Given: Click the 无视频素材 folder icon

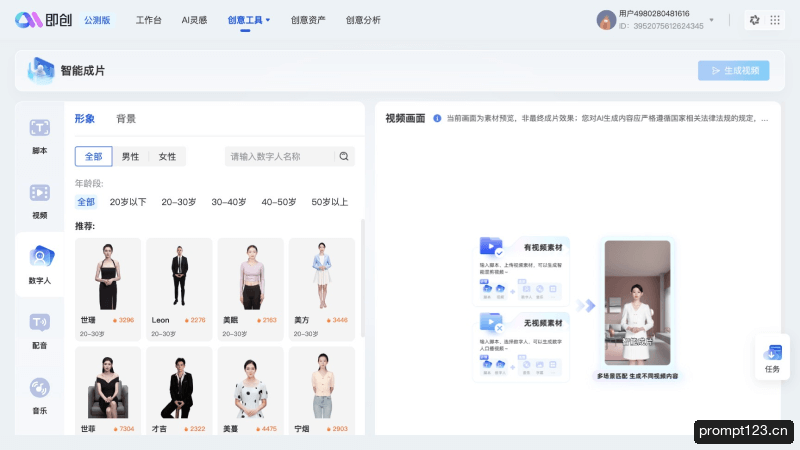Looking at the screenshot, I should 491,322.
